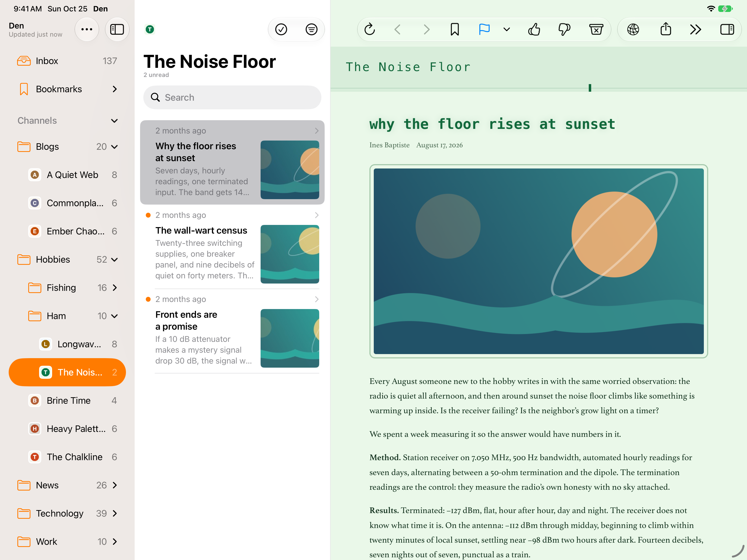The height and width of the screenshot is (560, 747).
Task: Click the share icon
Action: point(666,29)
